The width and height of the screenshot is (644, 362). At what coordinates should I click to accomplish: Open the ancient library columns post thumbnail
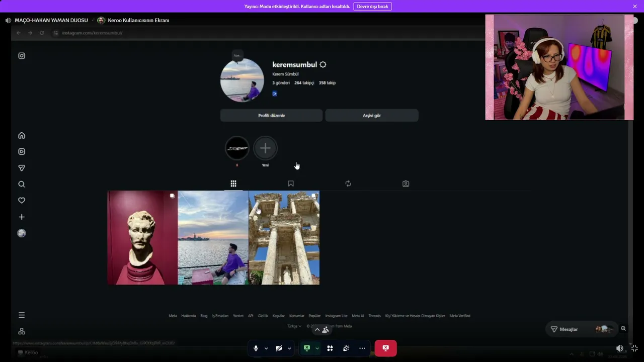[x=284, y=238]
